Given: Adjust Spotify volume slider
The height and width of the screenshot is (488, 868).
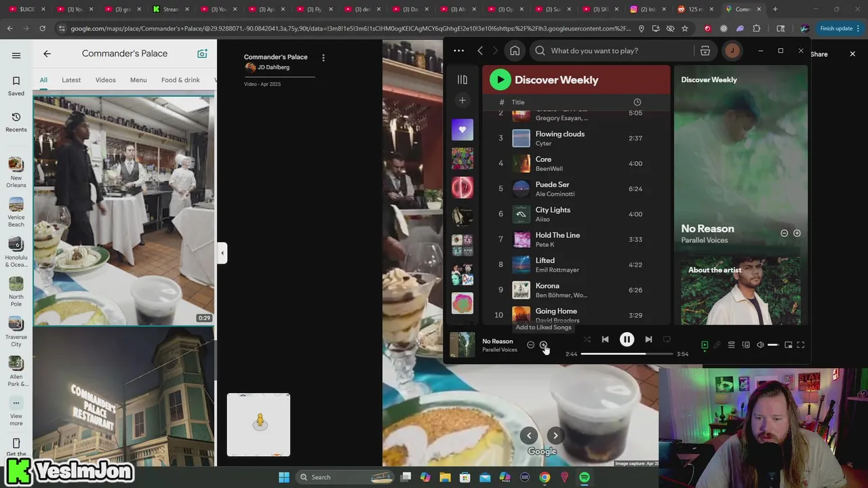Looking at the screenshot, I should click(772, 345).
